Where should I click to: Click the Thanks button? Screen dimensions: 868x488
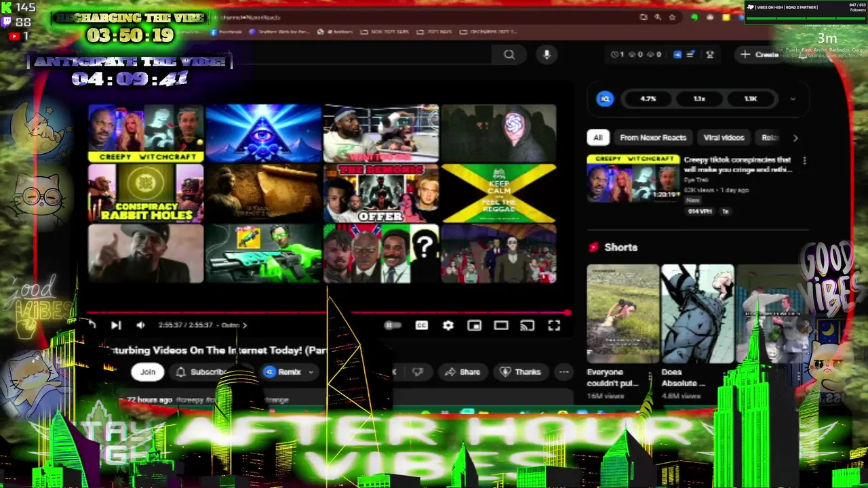point(520,372)
